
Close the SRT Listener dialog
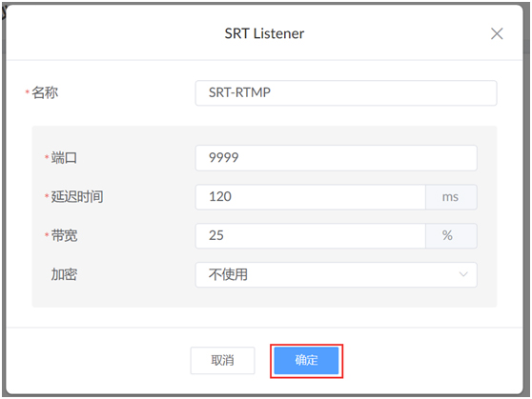tap(497, 33)
